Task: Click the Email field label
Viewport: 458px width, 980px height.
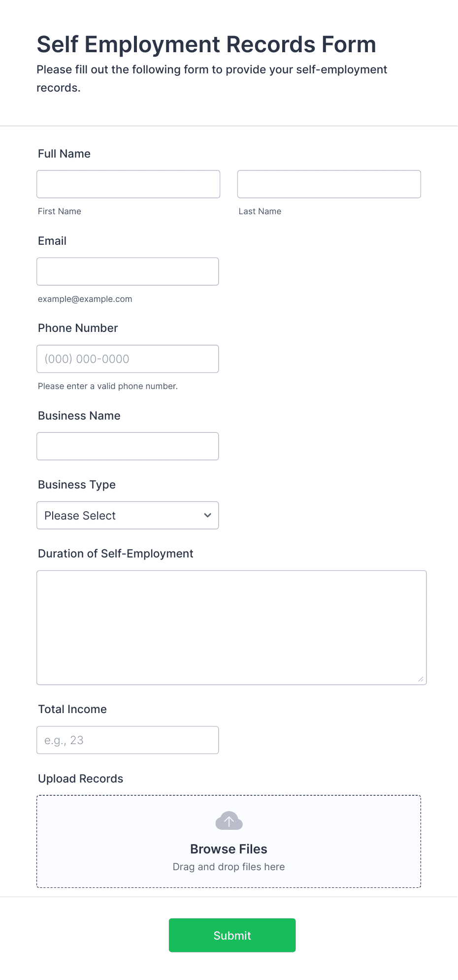Action: pyautogui.click(x=52, y=241)
